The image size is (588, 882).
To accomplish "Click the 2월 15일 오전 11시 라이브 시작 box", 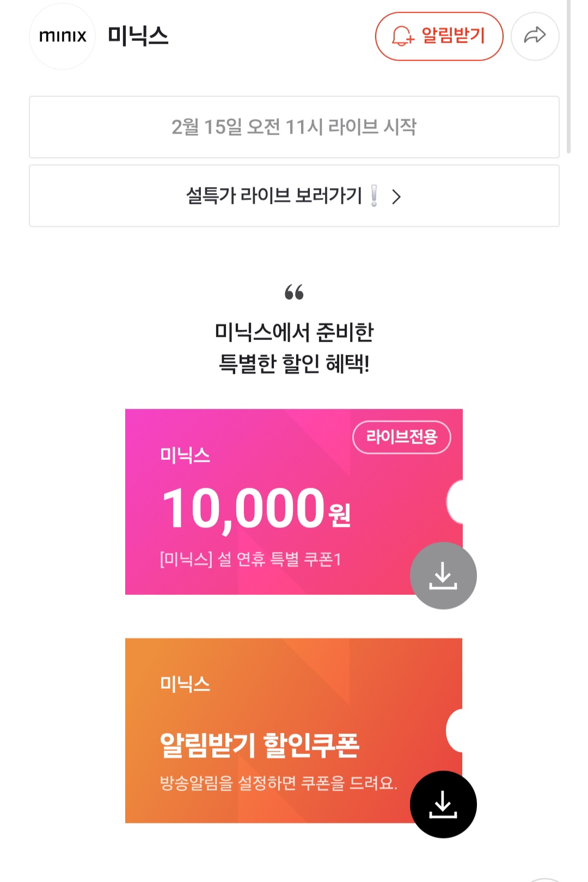I will pos(294,127).
